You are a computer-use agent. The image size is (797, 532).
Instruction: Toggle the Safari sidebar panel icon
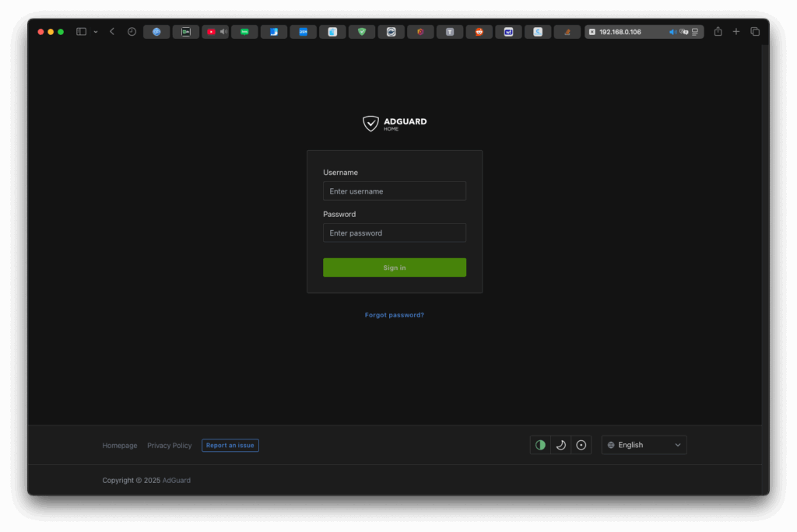point(81,32)
